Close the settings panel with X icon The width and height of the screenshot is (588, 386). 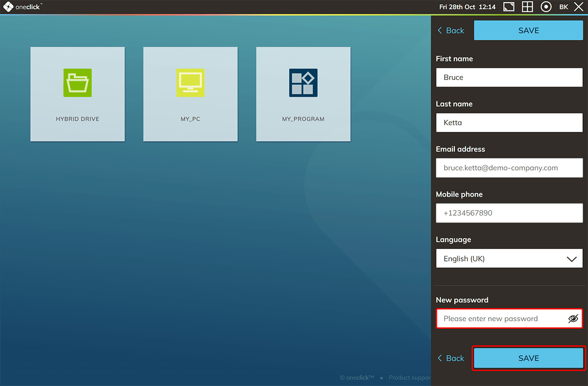pyautogui.click(x=578, y=7)
